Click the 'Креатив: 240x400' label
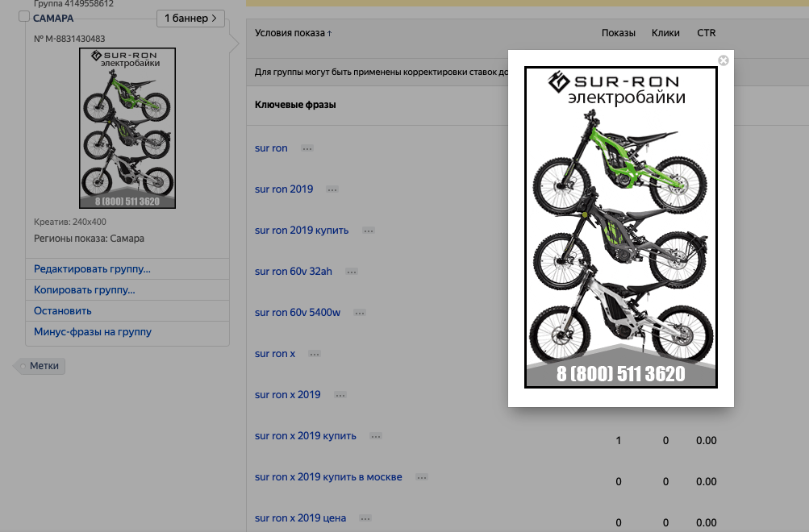The image size is (809, 532). coord(69,222)
